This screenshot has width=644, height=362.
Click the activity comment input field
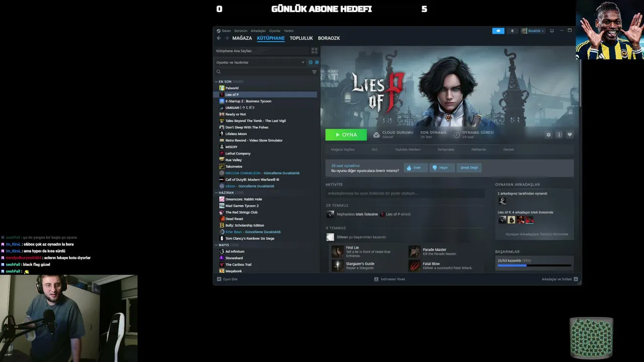(405, 193)
